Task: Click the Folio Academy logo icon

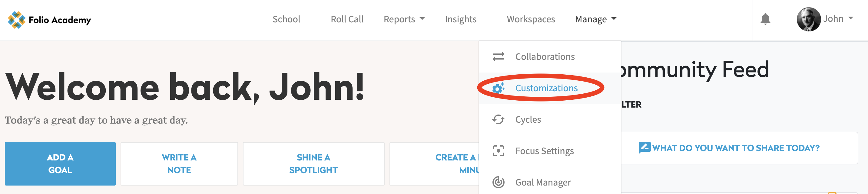Action: coord(16,20)
